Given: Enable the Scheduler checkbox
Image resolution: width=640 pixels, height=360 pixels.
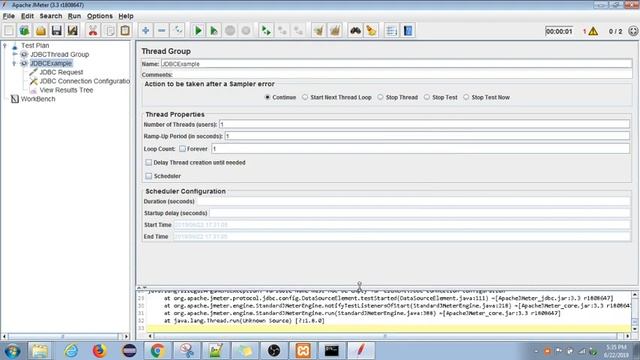Looking at the screenshot, I should [x=149, y=176].
